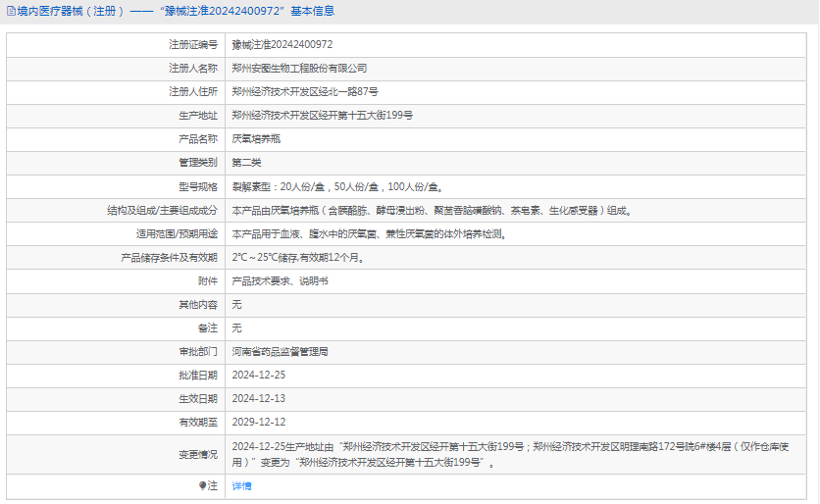This screenshot has height=504, width=820.
Task: Click the bullet icon beside 注 label
Action: click(202, 485)
